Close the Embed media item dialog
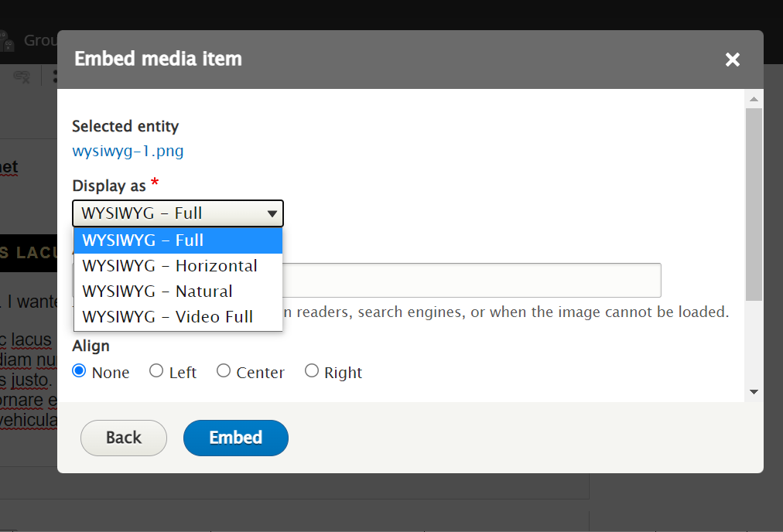 click(732, 60)
